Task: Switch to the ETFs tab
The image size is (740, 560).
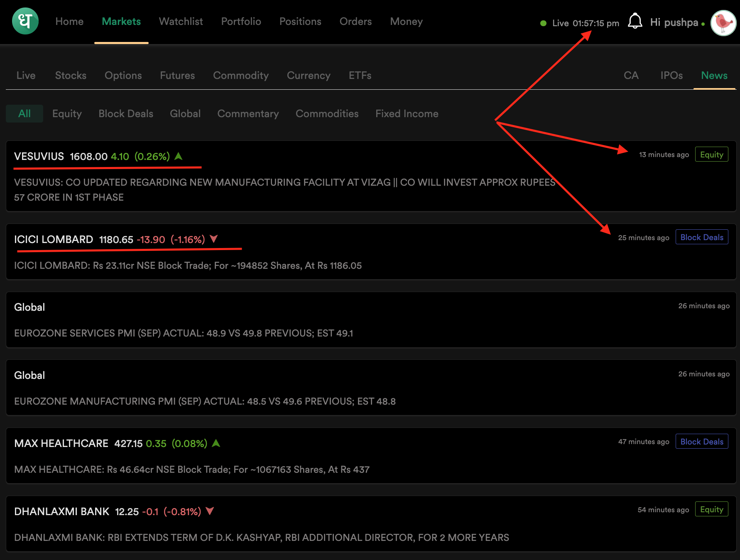Action: point(360,75)
